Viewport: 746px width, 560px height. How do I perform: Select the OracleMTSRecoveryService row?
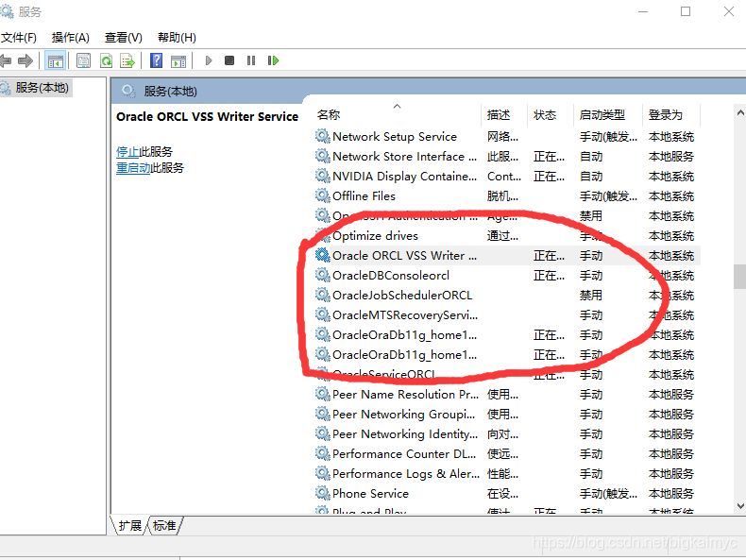(x=507, y=315)
